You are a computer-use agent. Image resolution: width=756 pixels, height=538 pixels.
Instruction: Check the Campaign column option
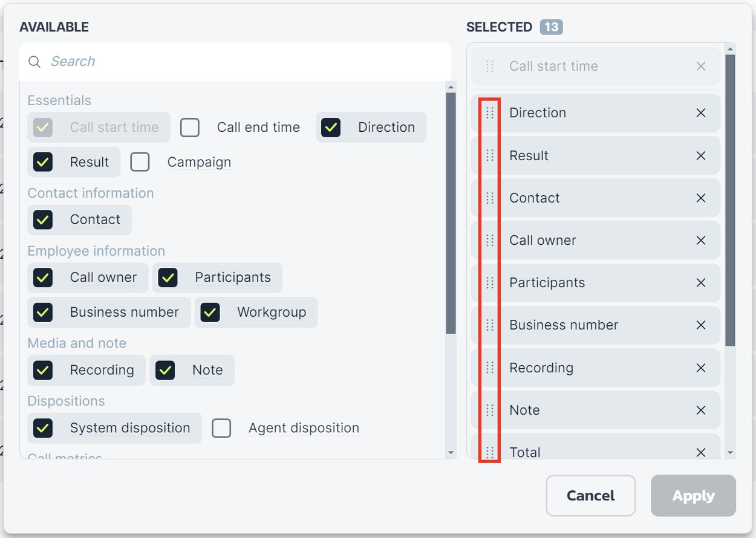(x=140, y=162)
